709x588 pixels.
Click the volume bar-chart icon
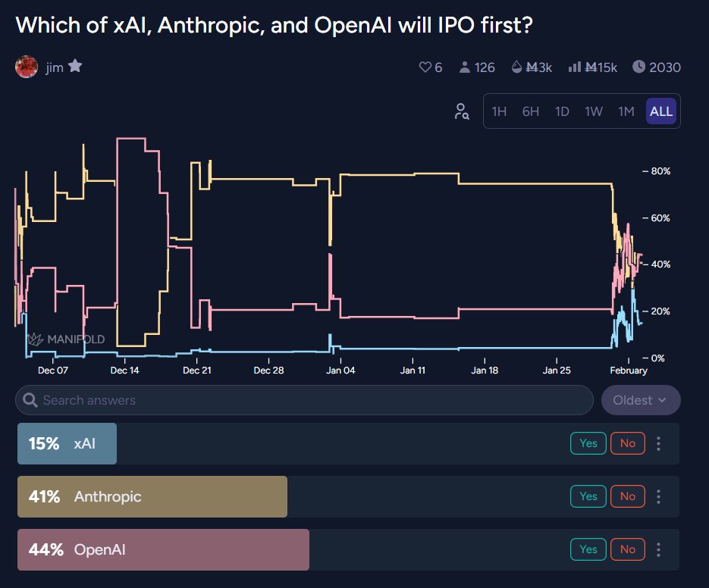[x=574, y=67]
